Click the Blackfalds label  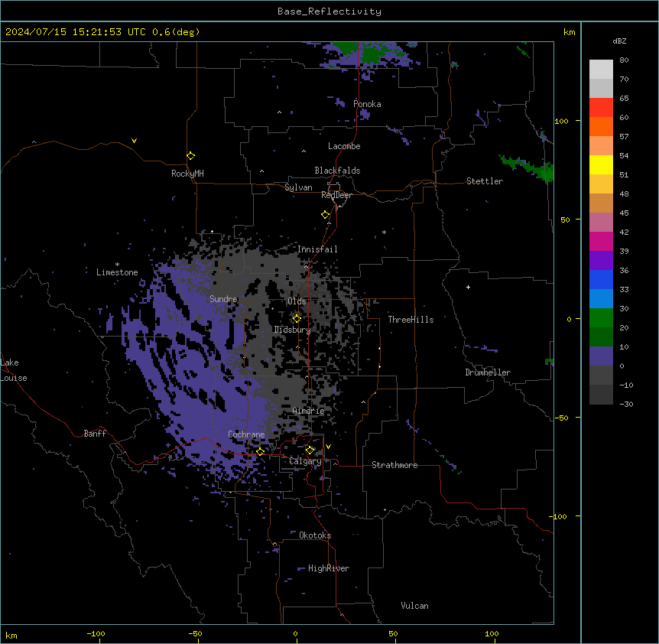tap(337, 171)
